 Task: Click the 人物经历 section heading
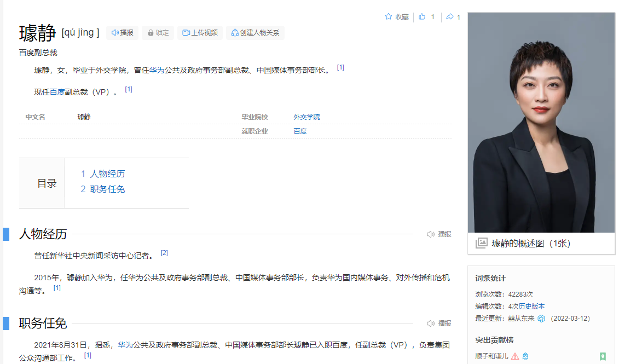[x=43, y=234]
